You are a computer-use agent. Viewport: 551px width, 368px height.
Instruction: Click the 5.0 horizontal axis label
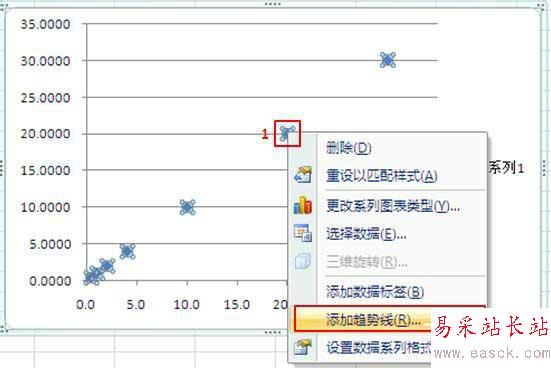pos(136,304)
